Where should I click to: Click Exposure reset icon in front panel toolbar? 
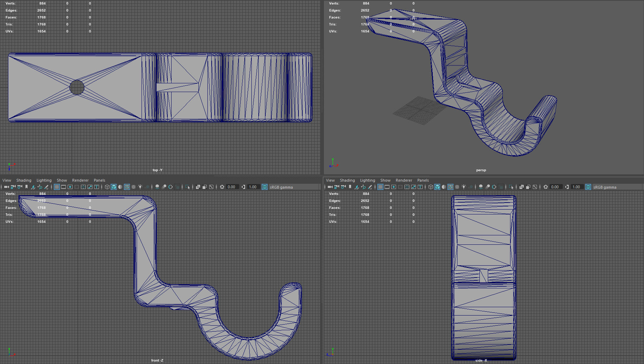pyautogui.click(x=222, y=187)
